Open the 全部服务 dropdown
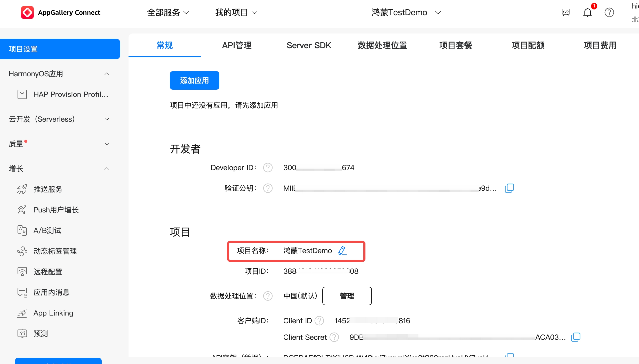639x364 pixels. pos(168,12)
